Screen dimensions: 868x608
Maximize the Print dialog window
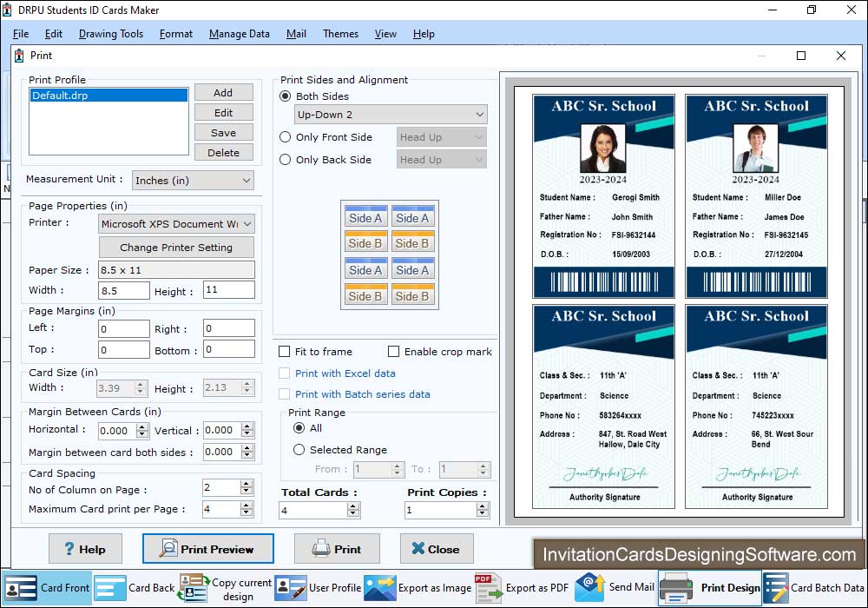tap(801, 56)
